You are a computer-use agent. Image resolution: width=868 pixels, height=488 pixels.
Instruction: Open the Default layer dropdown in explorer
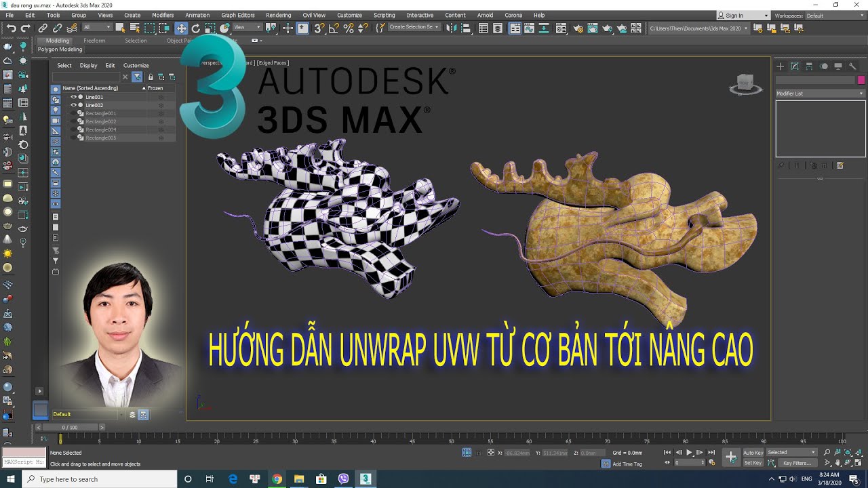click(89, 414)
